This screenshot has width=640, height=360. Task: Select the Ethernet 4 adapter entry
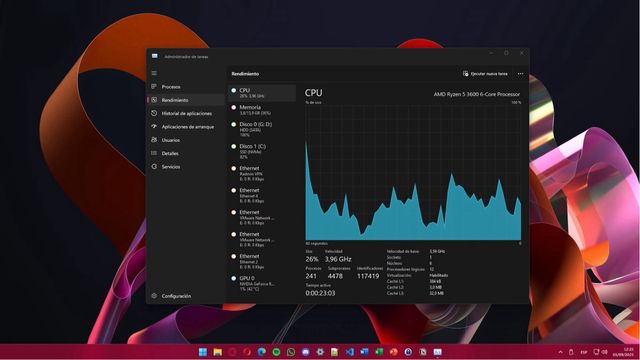pyautogui.click(x=262, y=196)
